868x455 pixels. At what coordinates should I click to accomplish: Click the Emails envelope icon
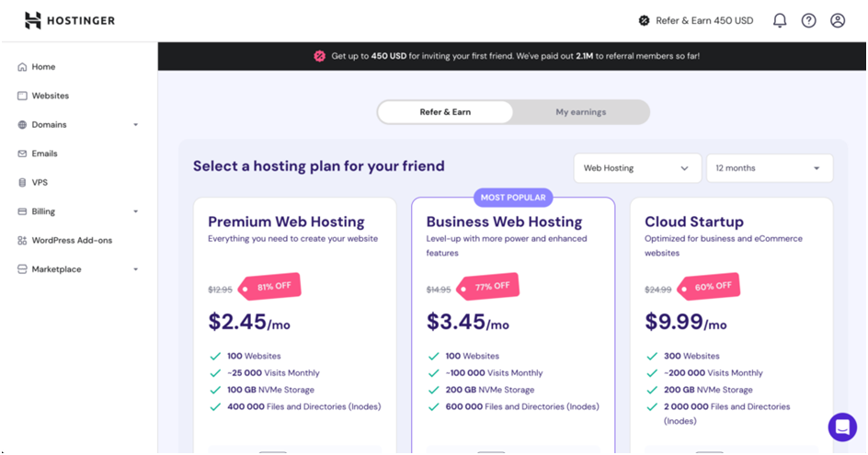(22, 154)
